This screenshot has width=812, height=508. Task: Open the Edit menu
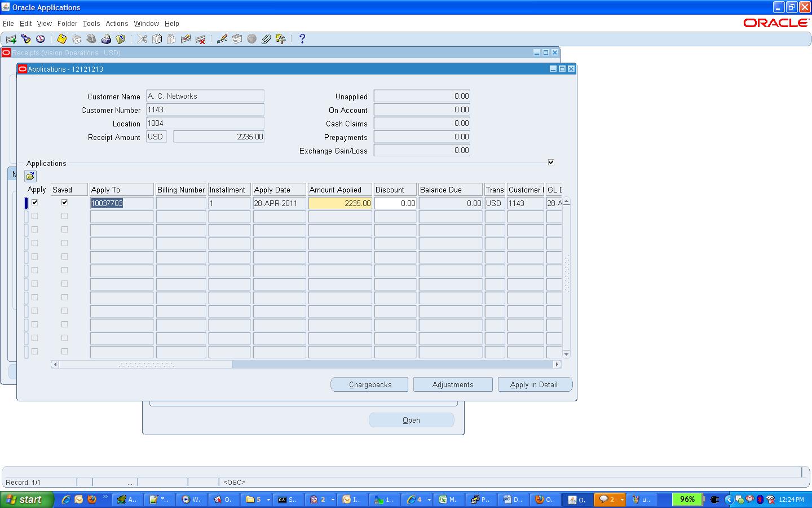[x=26, y=24]
